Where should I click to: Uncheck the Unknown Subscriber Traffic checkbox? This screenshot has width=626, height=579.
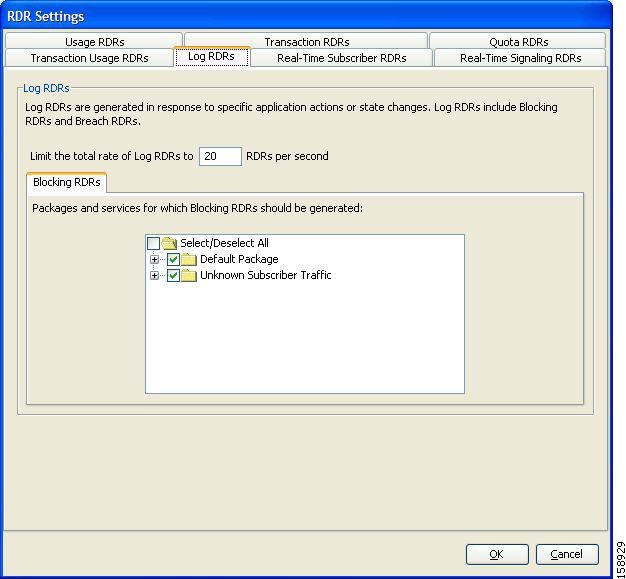coord(173,276)
